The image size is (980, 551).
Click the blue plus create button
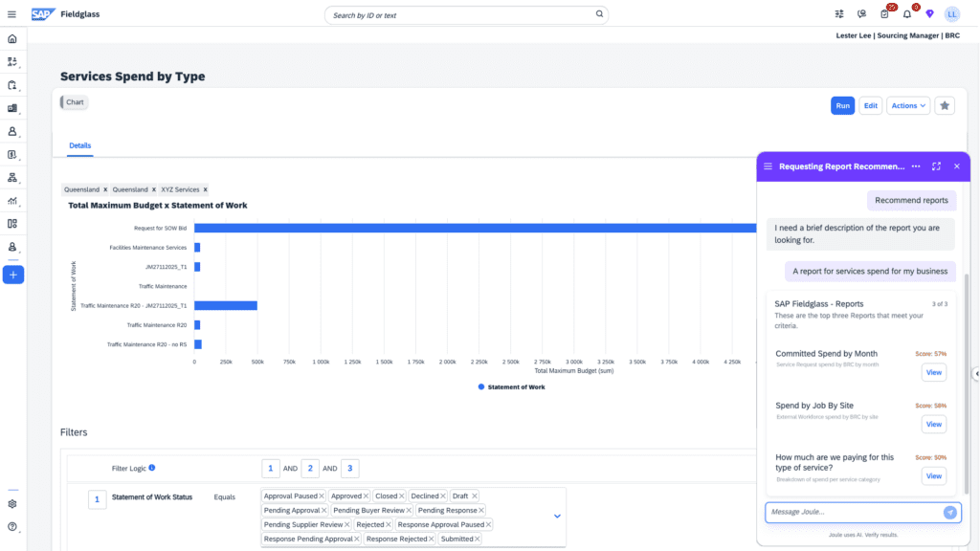(12, 275)
